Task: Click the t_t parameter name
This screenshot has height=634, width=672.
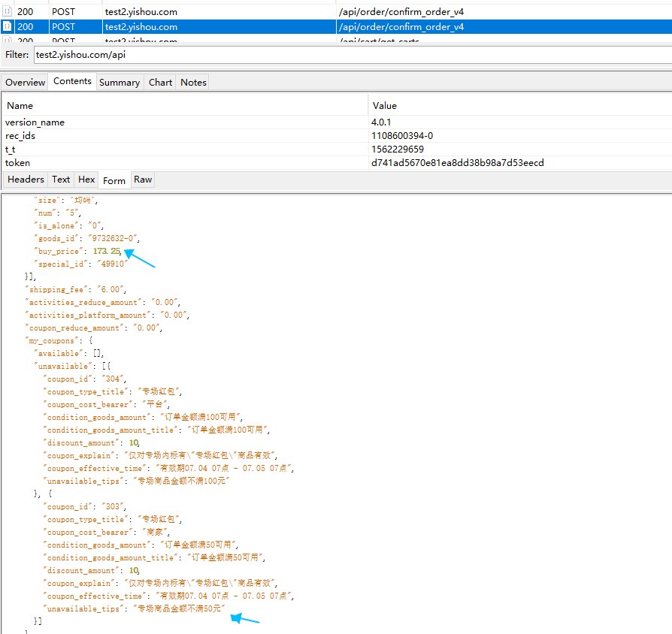Action: 11,149
